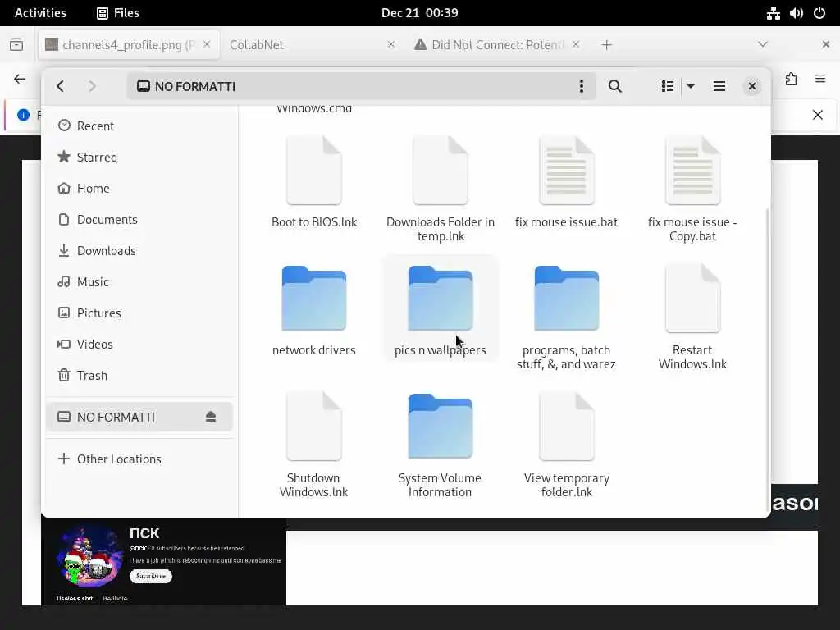Switch to Did Not Connect browser tab
The image size is (840, 630).
tap(496, 44)
